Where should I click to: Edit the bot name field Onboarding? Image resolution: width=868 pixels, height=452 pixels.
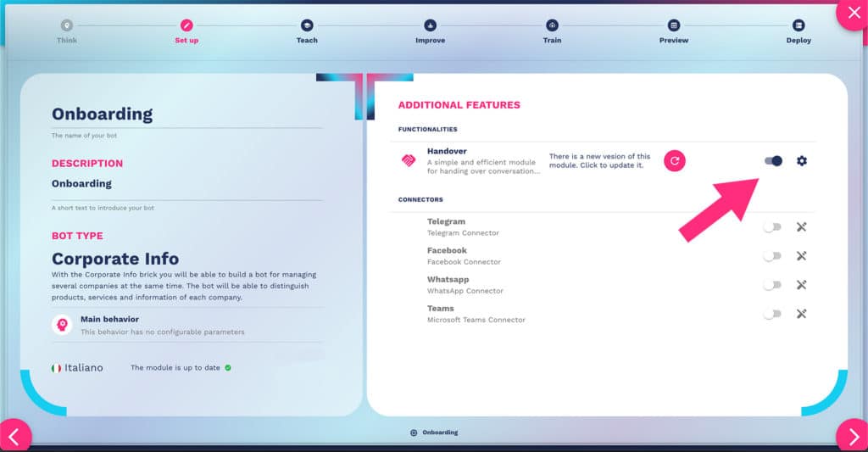(x=186, y=114)
